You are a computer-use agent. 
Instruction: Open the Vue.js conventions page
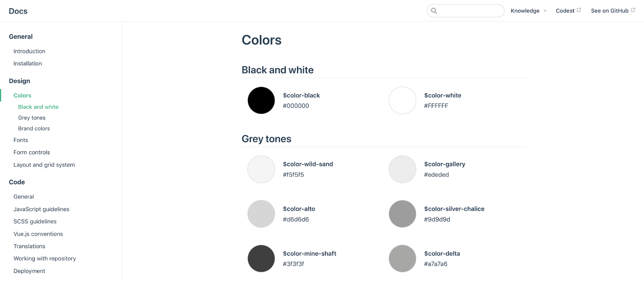pos(38,234)
